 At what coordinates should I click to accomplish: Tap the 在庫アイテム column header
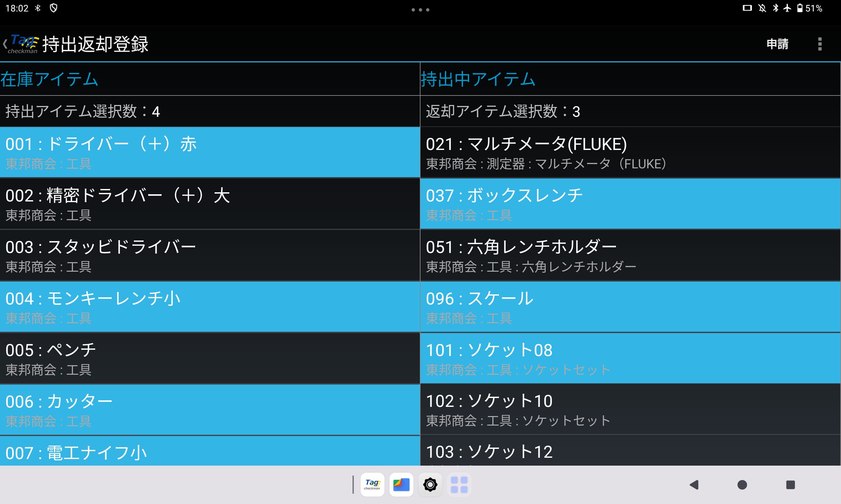(x=50, y=79)
